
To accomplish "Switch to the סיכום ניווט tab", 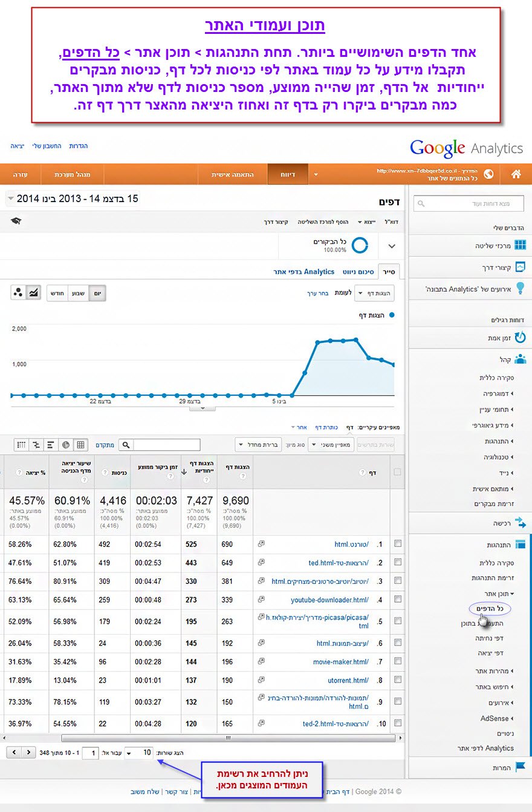I will pos(357,272).
